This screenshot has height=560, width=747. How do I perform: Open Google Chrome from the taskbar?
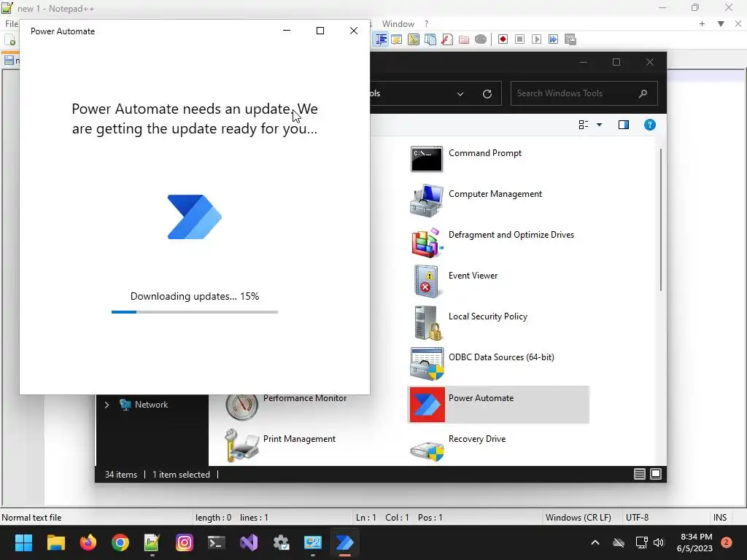[120, 542]
